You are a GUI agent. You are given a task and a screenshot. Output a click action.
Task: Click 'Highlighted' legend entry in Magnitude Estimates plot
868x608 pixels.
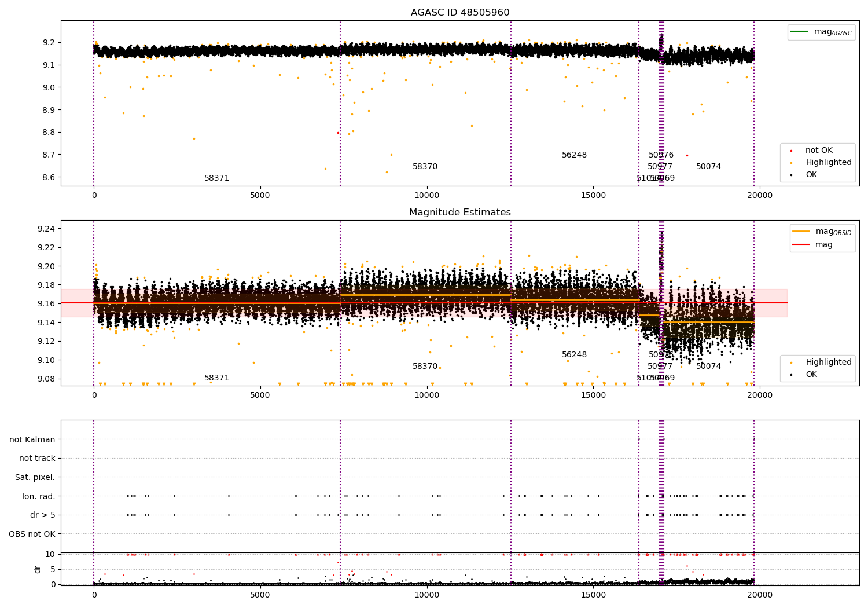point(822,362)
